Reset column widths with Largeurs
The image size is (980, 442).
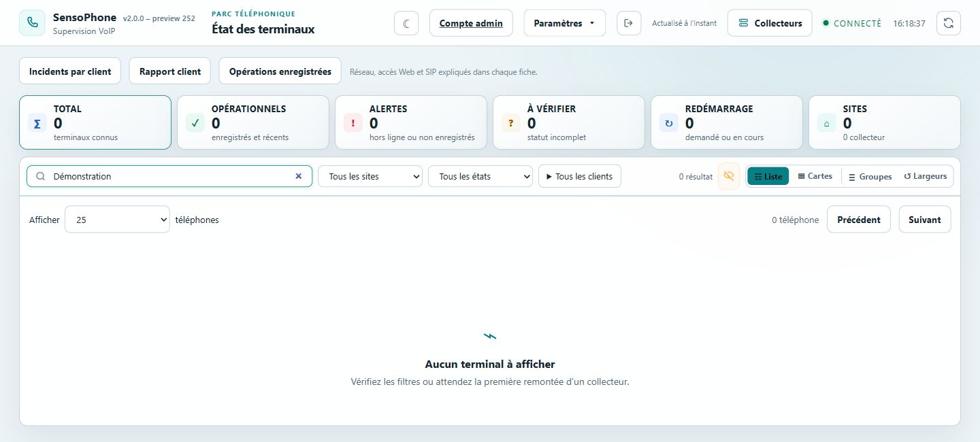925,176
